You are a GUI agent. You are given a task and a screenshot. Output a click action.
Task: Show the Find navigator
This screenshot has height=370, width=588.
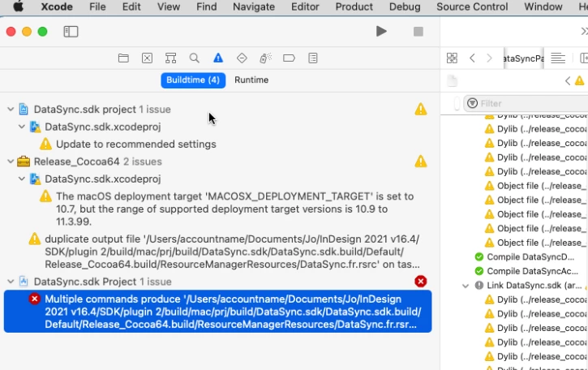coord(195,58)
